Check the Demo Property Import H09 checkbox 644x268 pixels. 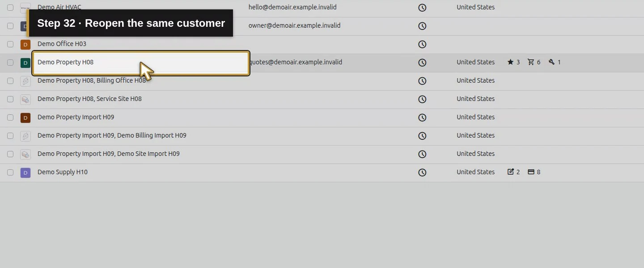point(10,117)
